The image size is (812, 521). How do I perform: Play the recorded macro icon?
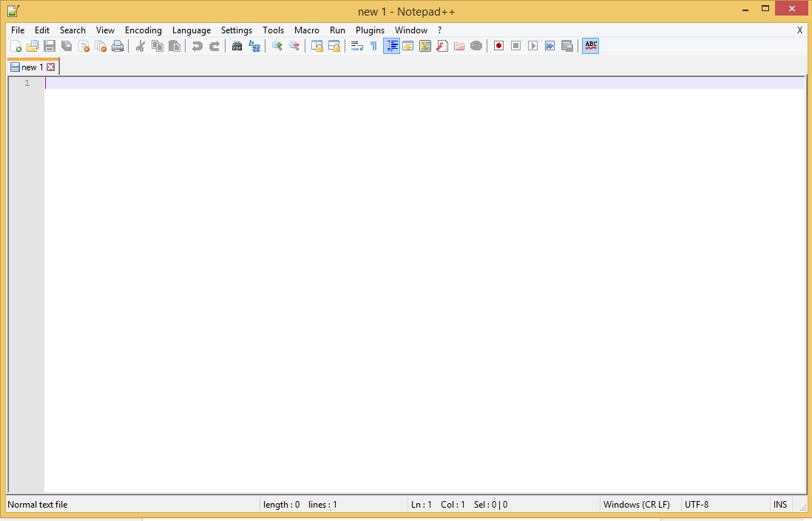(x=532, y=45)
